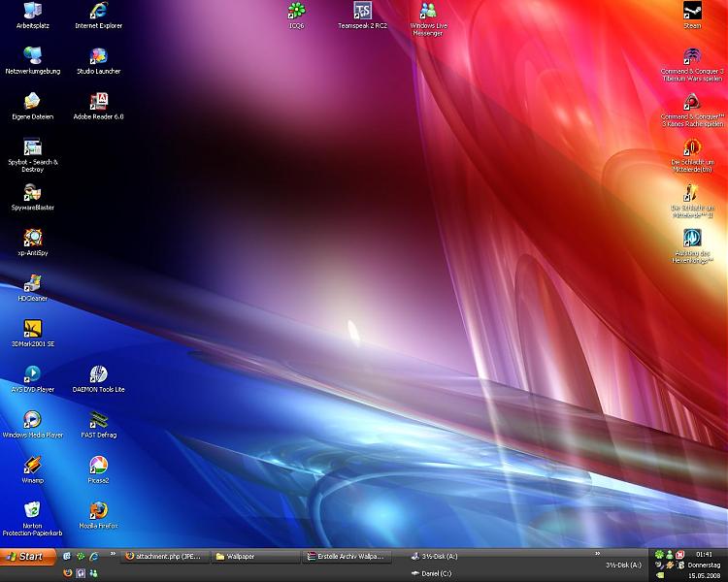The height and width of the screenshot is (582, 728).
Task: Open Spybot - Search & Destroy shortcut
Action: click(x=32, y=147)
